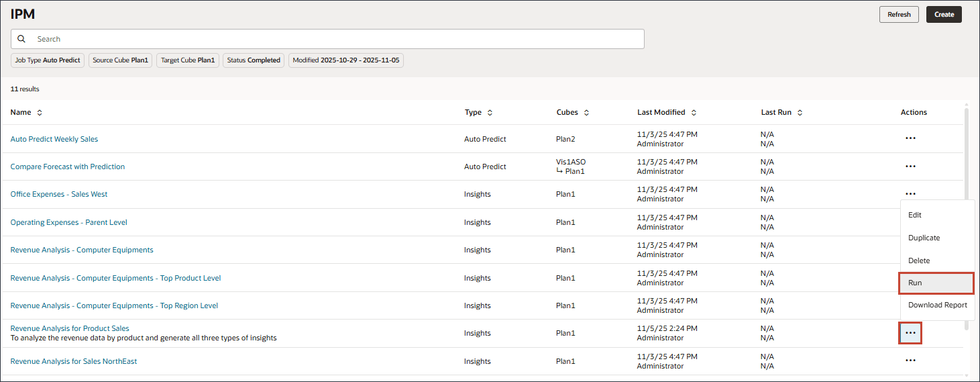Choose Delete from the actions menu

936,260
